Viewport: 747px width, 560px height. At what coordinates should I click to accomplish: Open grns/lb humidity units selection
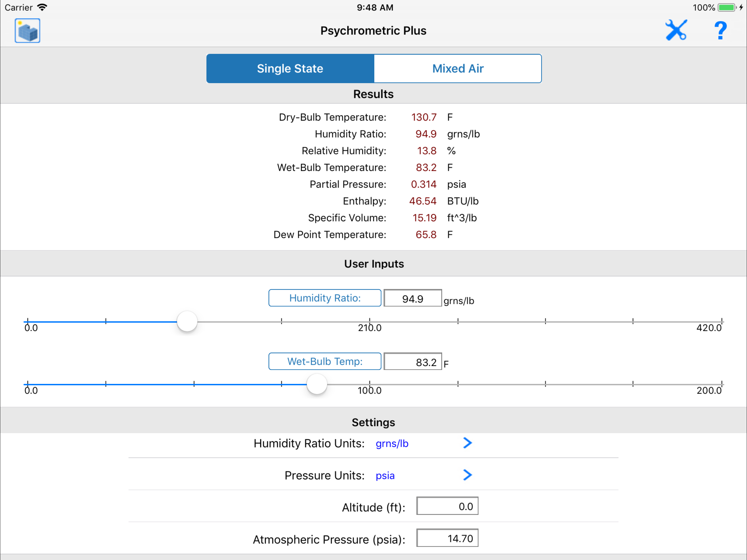[x=392, y=444]
